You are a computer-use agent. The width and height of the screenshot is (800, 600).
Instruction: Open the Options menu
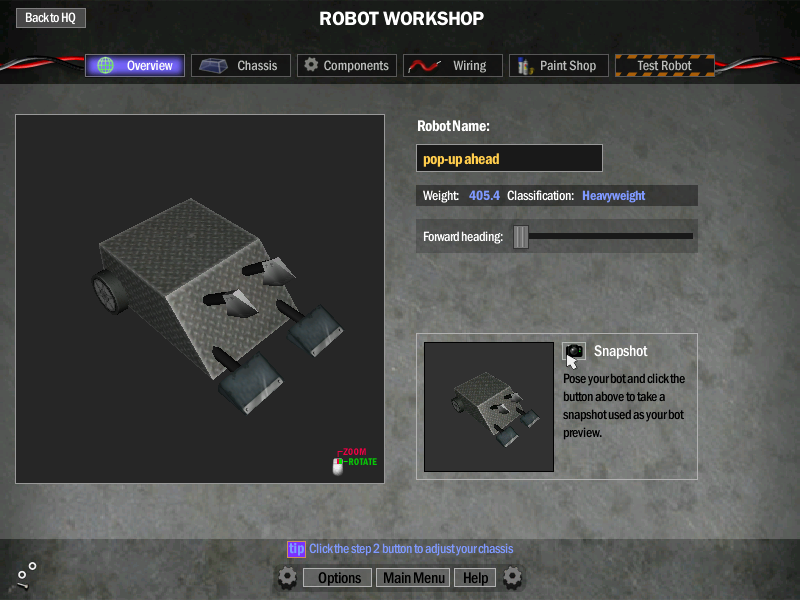(338, 578)
